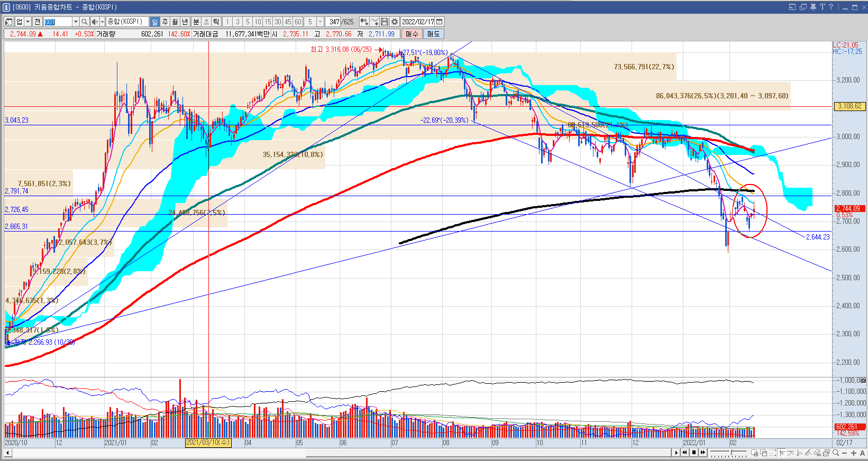Screen dimensions: 868x461
Task: Click the T font icon in title bar
Action: pos(823,7)
